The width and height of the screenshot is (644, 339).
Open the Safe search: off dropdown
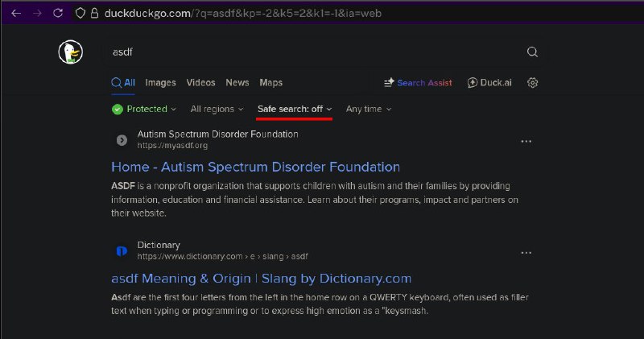point(295,109)
